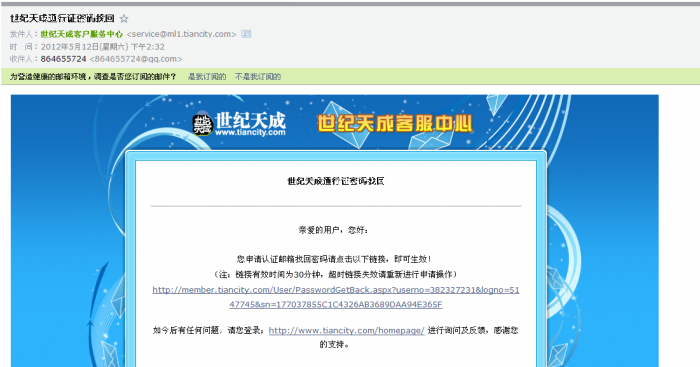Click sender name 世纪天成客户服务中心
The image size is (700, 367).
(81, 34)
